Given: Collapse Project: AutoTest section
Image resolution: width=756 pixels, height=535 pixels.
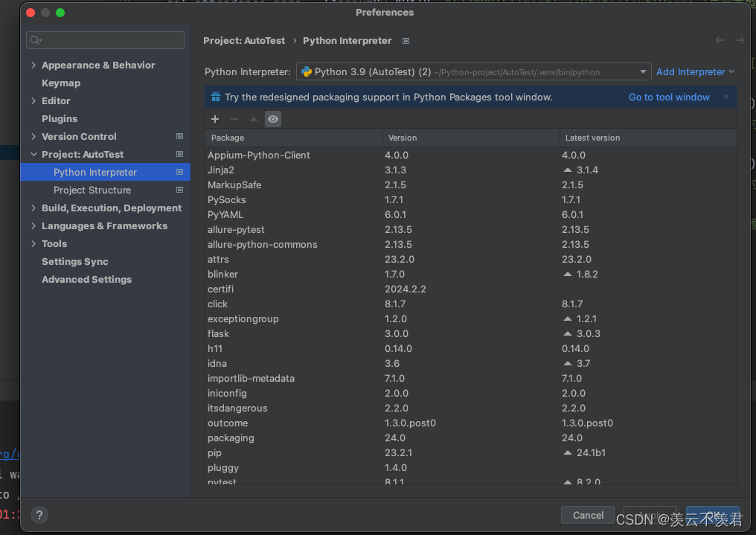Looking at the screenshot, I should pyautogui.click(x=33, y=154).
